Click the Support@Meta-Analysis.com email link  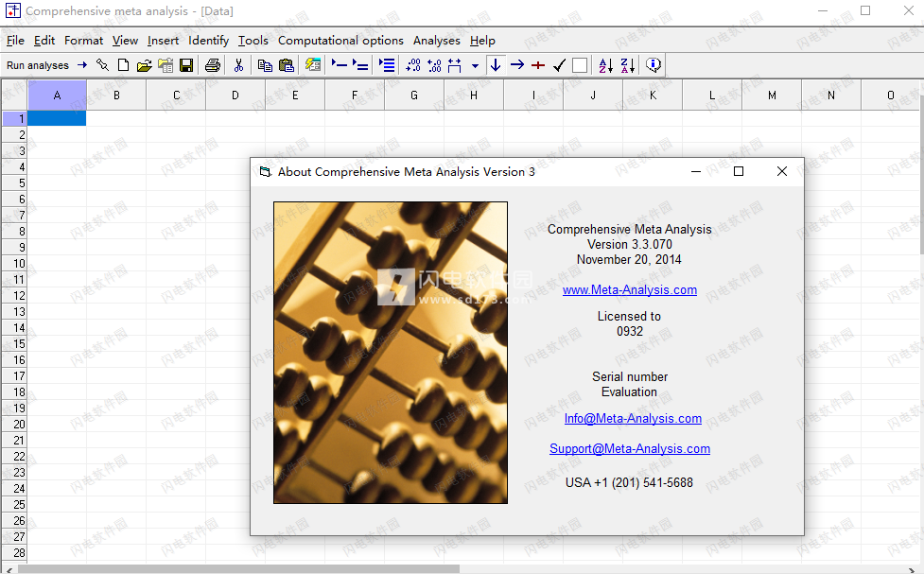(x=630, y=448)
